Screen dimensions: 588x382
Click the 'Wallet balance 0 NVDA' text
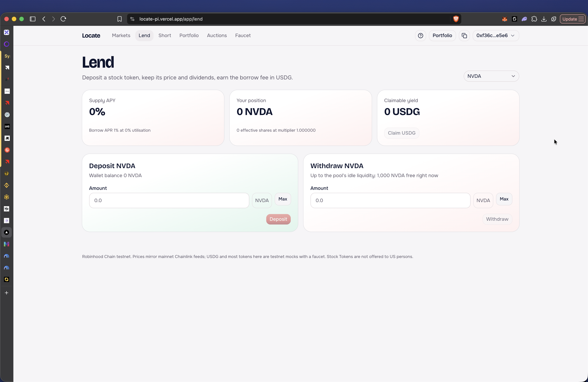pos(115,175)
